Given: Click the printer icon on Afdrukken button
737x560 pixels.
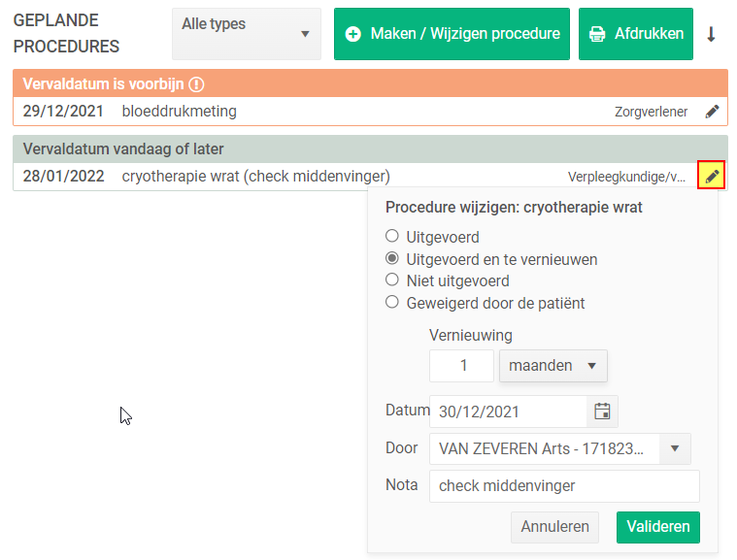Looking at the screenshot, I should pos(597,34).
